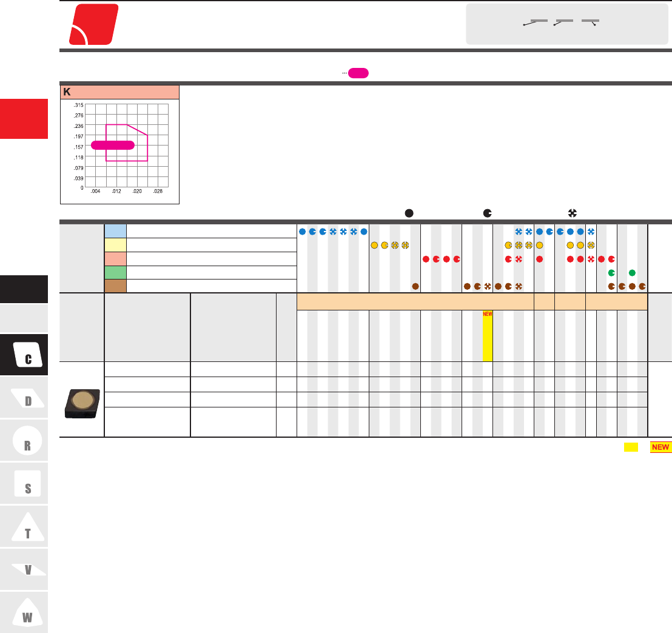This screenshot has height=633, width=672.
Task: Click the solid black circle legend symbol
Action: click(409, 213)
